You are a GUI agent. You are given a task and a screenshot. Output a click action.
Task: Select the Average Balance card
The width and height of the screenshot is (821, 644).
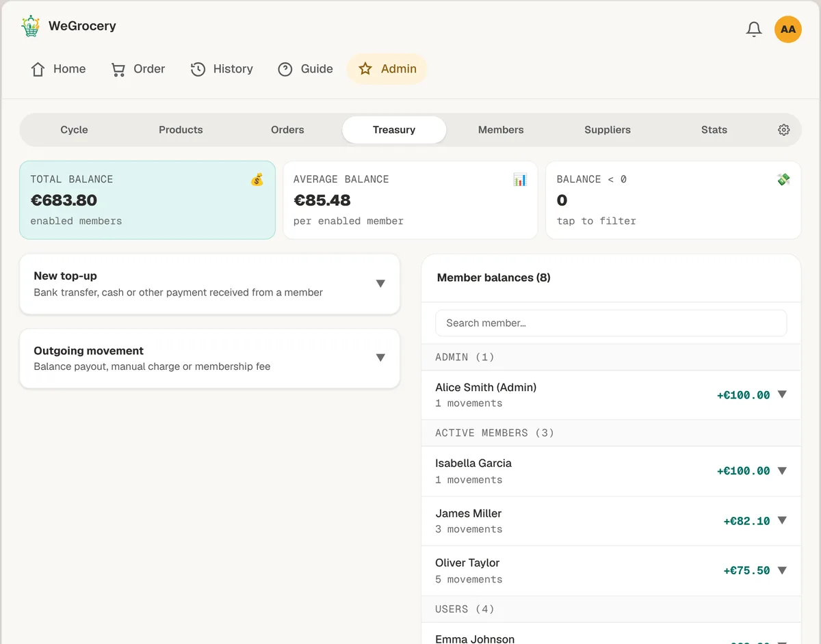pos(410,200)
